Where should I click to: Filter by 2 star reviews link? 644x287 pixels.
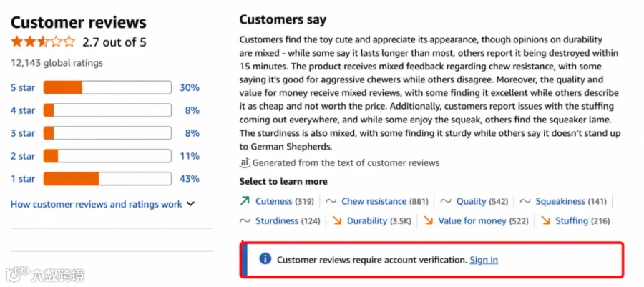(23, 156)
